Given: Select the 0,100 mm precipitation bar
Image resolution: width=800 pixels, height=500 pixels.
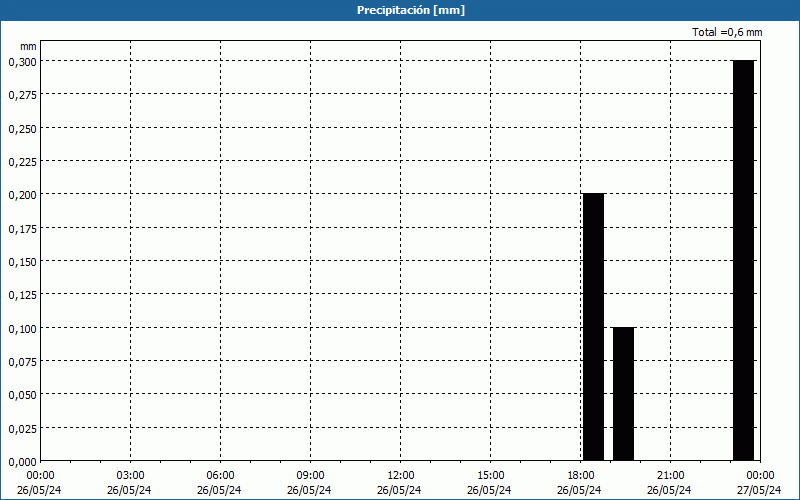Looking at the screenshot, I should [623, 394].
